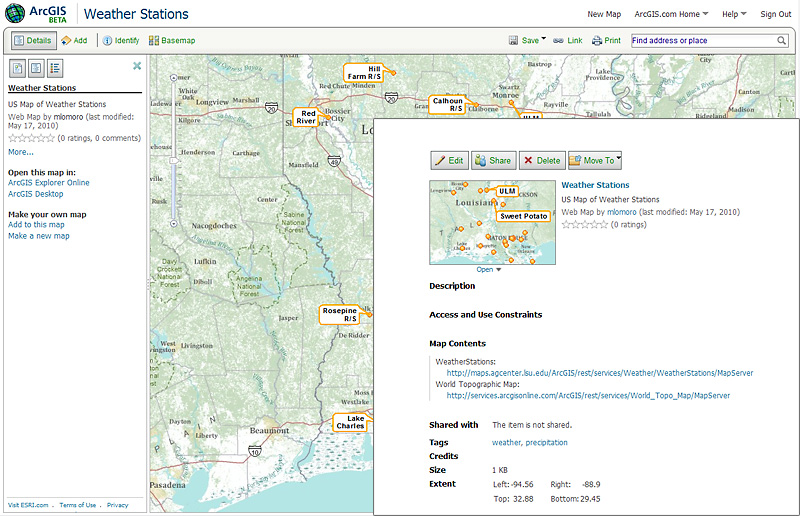Click the weather tag link
The image size is (800, 516).
[506, 443]
